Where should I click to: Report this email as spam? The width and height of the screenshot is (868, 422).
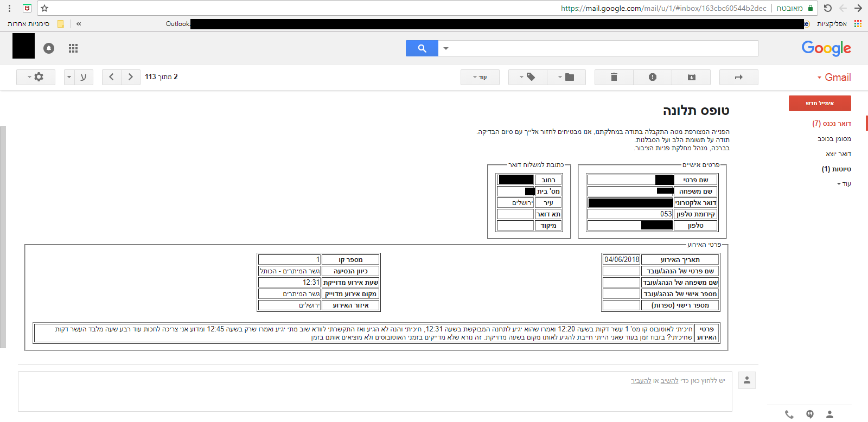(653, 77)
